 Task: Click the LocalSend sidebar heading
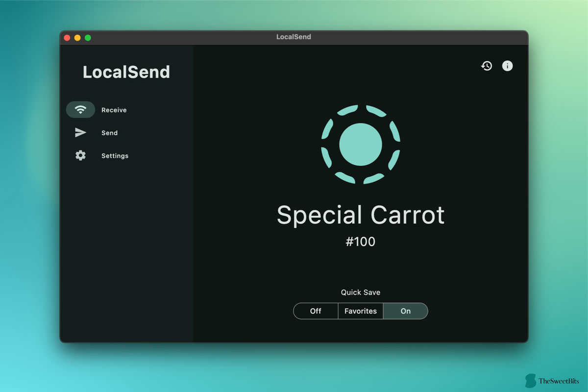click(x=126, y=72)
